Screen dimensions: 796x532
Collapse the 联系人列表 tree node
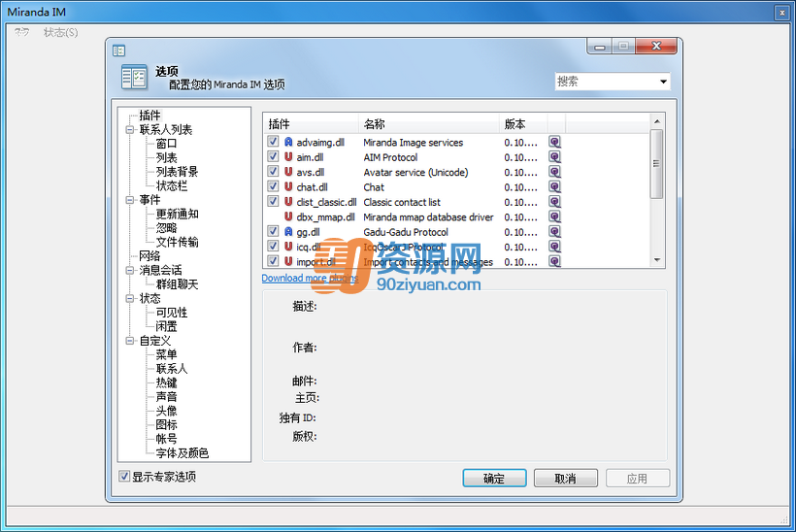click(x=130, y=129)
